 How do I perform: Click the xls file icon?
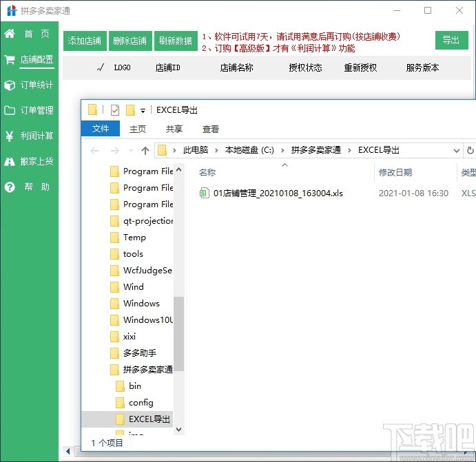pos(204,193)
